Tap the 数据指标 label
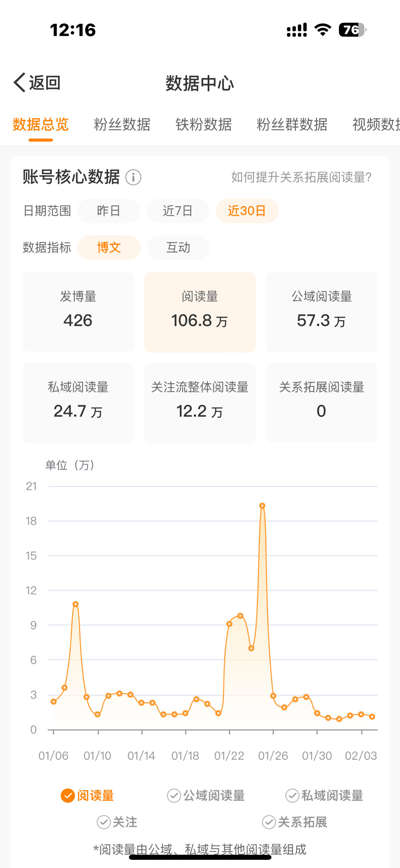This screenshot has width=400, height=868. (47, 247)
